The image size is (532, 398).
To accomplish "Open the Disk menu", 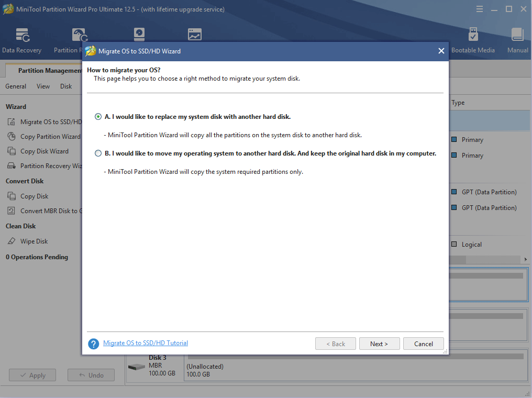I will pyautogui.click(x=66, y=86).
